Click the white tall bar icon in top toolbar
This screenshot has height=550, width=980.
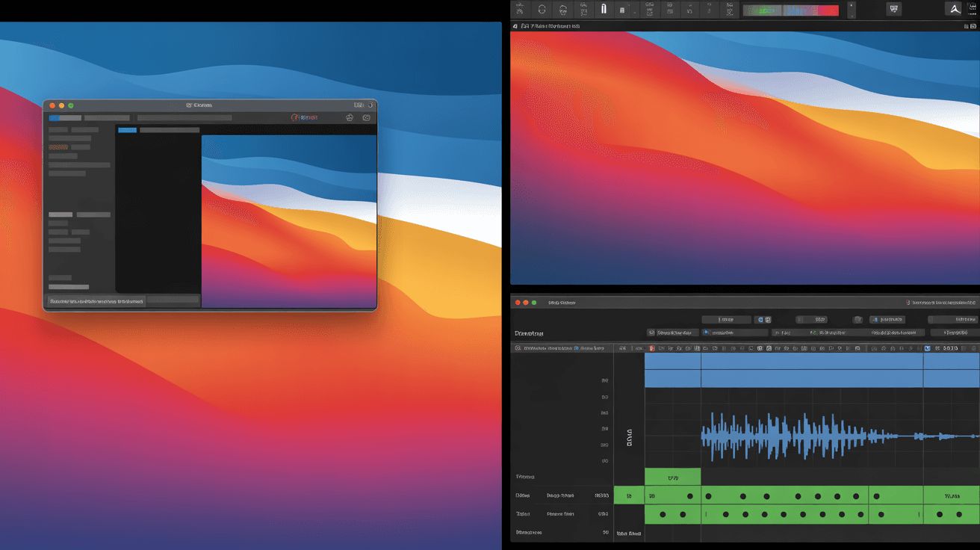click(604, 10)
